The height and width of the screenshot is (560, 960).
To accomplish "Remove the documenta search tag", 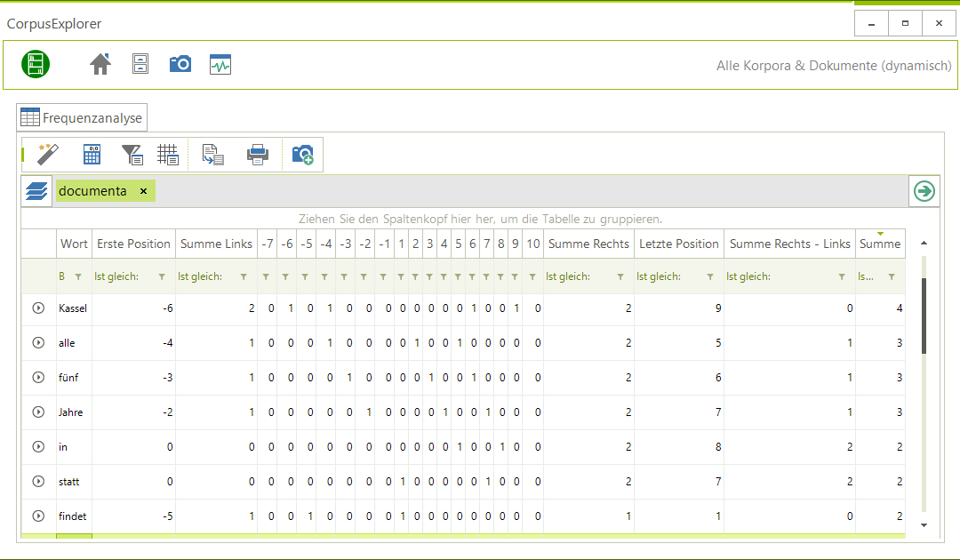I will (144, 191).
